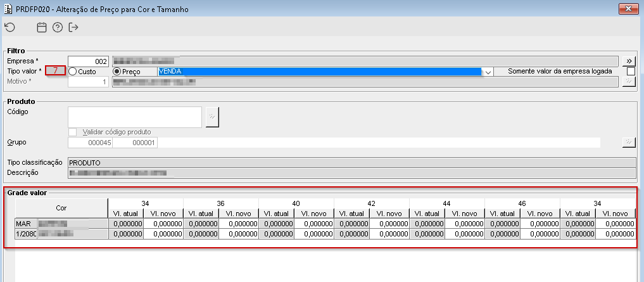The height and width of the screenshot is (282, 644).
Task: Click the Grupo field 000001
Action: (135, 143)
